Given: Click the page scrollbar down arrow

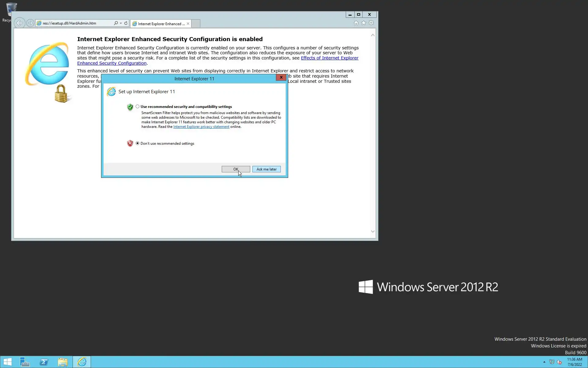Looking at the screenshot, I should click(x=373, y=232).
